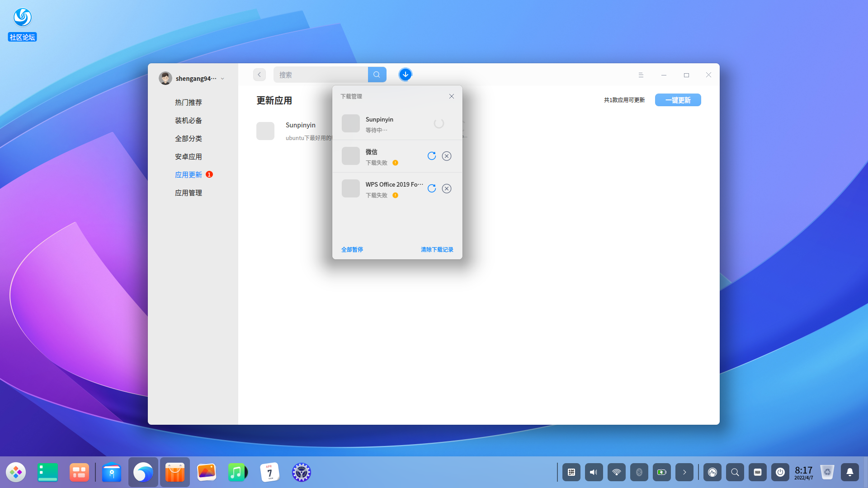Launch the Music app from the dock
Screen dimensions: 868x488
tap(238, 472)
